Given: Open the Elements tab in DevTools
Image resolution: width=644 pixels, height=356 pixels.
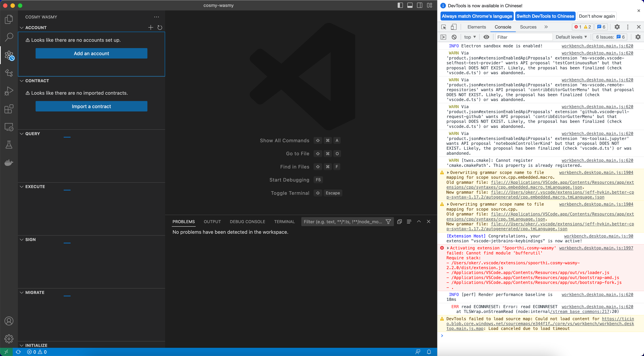Looking at the screenshot, I should 476,27.
